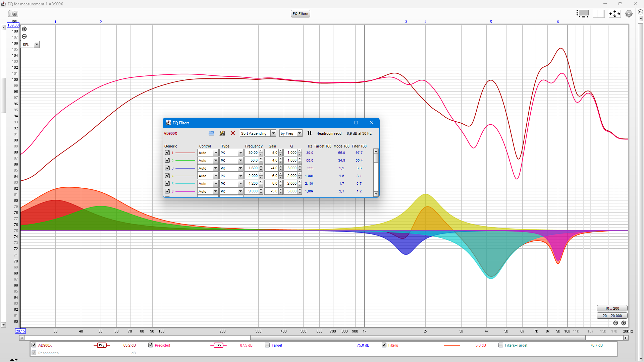Open graph controls gear icon

tap(629, 14)
